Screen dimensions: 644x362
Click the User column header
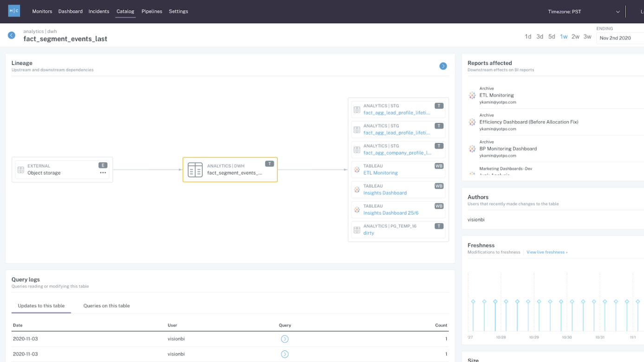click(172, 325)
